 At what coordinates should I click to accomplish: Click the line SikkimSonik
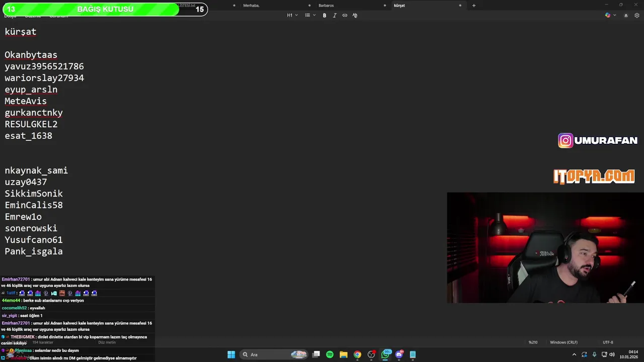[x=34, y=194]
